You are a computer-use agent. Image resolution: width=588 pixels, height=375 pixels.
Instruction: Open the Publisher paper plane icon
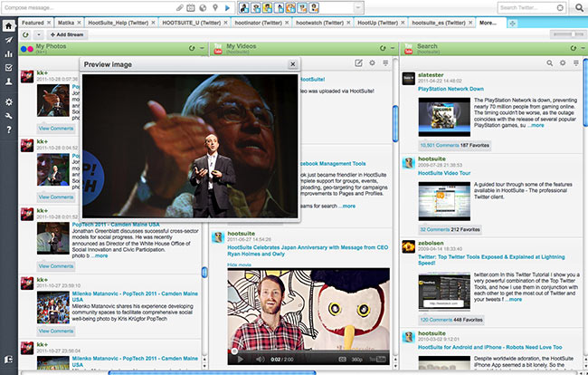click(9, 40)
